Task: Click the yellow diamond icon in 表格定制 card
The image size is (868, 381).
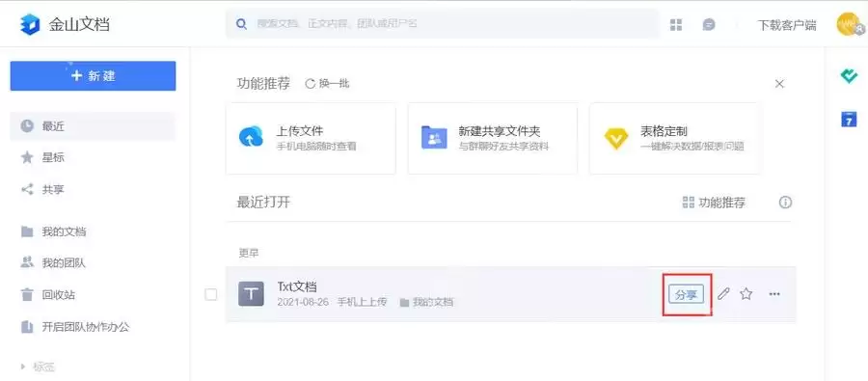Action: tap(616, 138)
